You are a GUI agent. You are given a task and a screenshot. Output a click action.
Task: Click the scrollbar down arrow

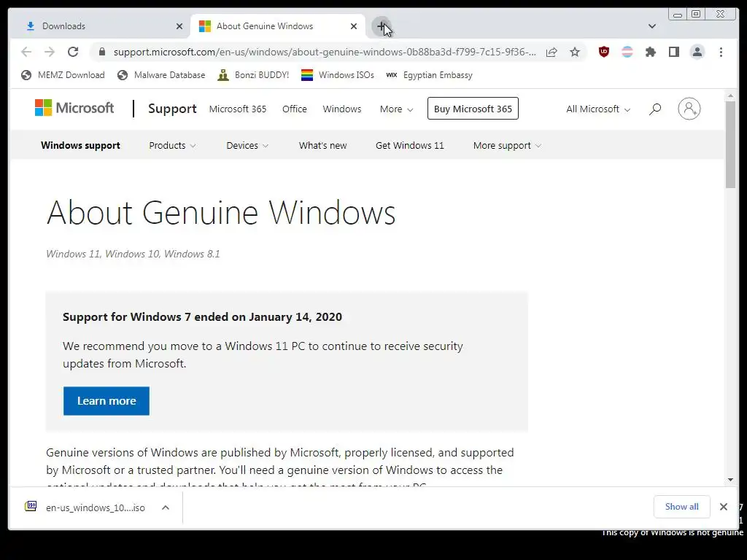(x=730, y=480)
